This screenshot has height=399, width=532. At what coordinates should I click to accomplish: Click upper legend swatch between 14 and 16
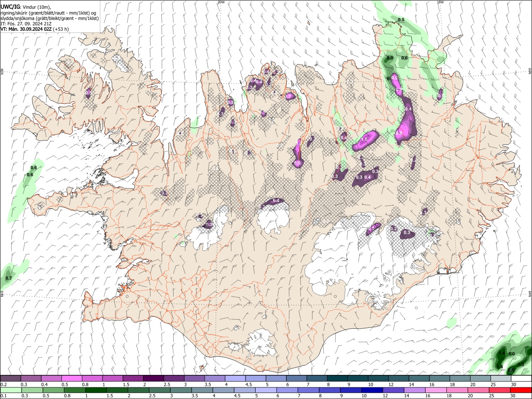(419, 379)
